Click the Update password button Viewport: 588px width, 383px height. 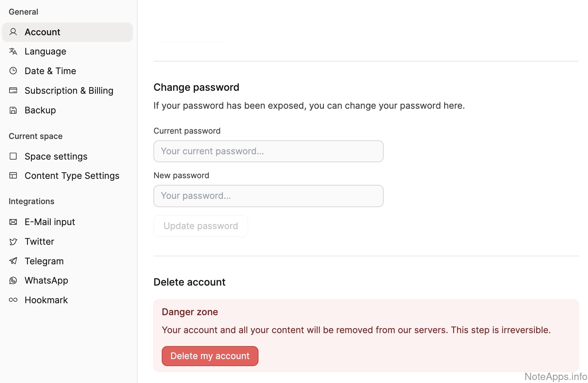click(201, 226)
